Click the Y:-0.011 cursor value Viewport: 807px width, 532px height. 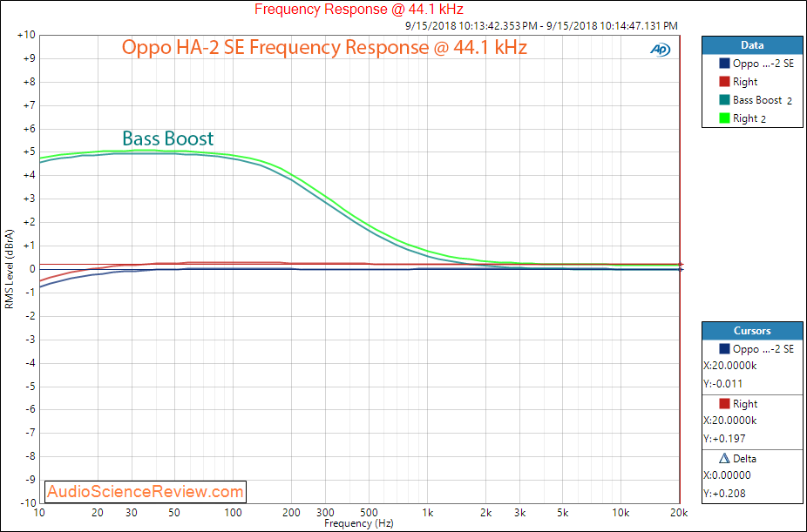click(x=722, y=384)
